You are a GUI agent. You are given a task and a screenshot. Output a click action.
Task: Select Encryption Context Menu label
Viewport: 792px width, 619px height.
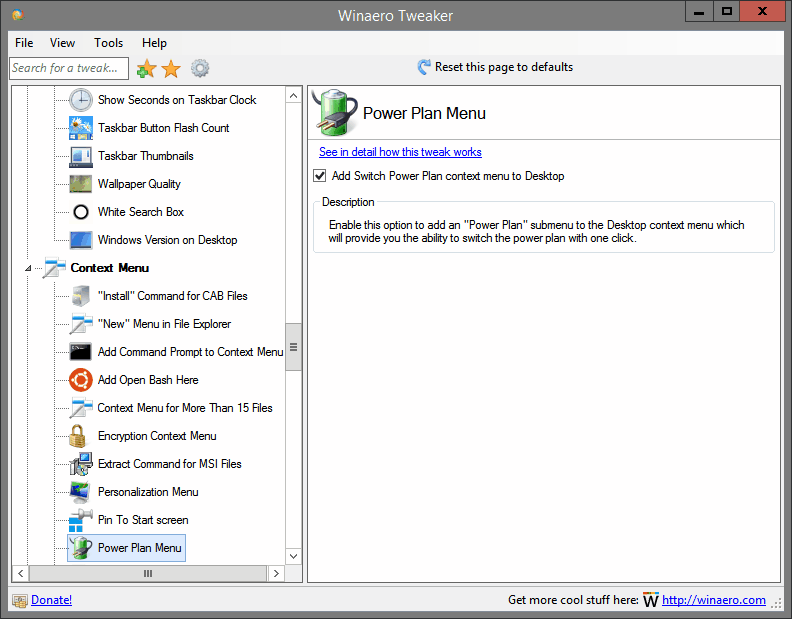point(157,436)
